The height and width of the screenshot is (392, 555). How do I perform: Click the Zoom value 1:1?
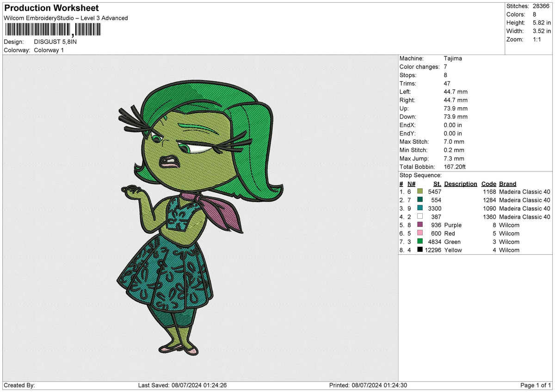[x=536, y=39]
